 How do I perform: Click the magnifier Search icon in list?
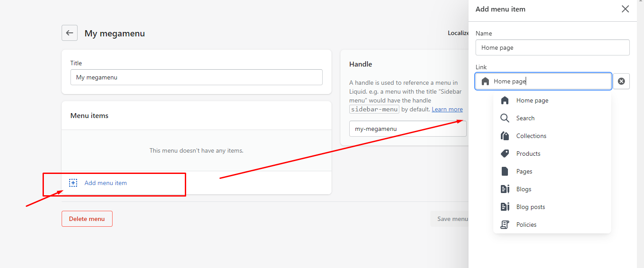pyautogui.click(x=504, y=118)
